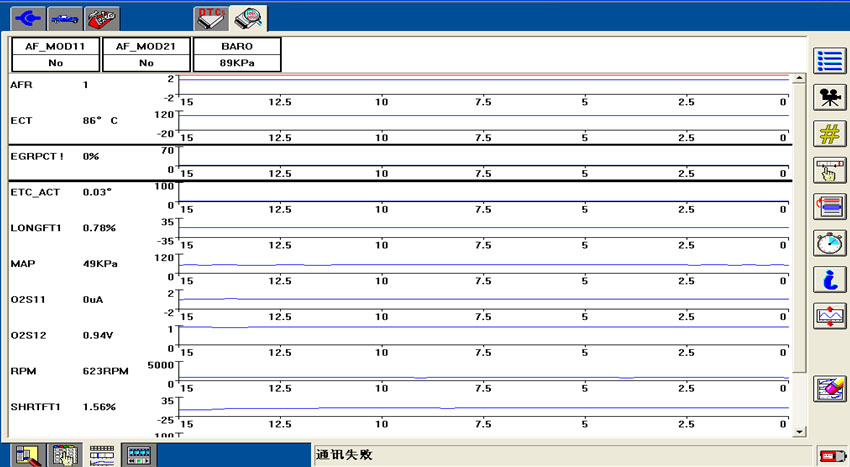The width and height of the screenshot is (850, 467).
Task: Select the bottom graph display tab
Action: (x=102, y=455)
